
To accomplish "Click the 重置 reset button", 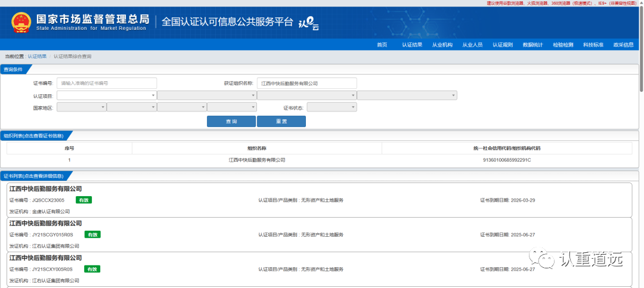I will click(x=281, y=122).
